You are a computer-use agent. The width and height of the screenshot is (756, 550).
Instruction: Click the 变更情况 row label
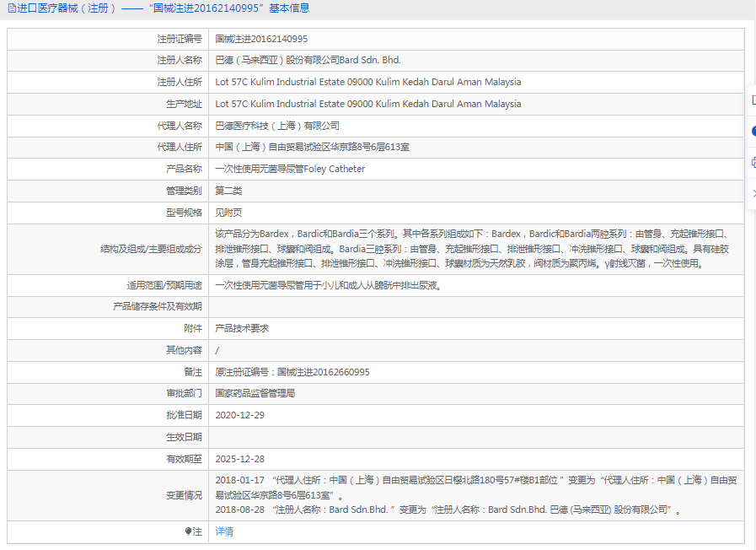click(x=185, y=495)
